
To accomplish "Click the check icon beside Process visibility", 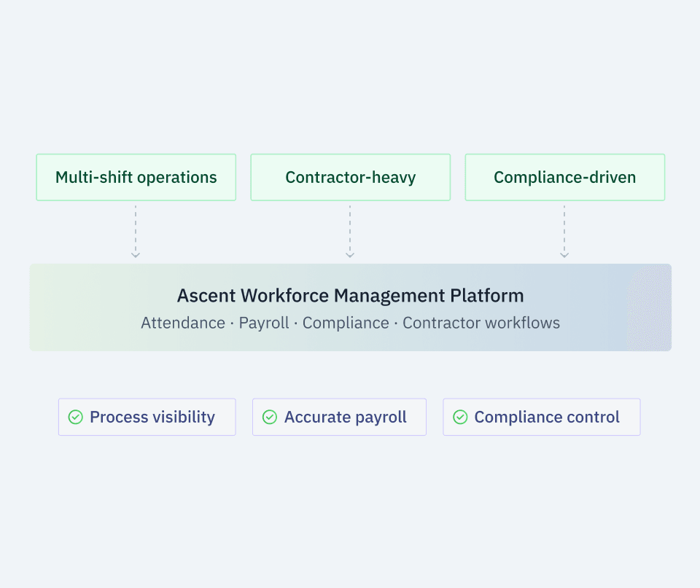I will click(75, 417).
